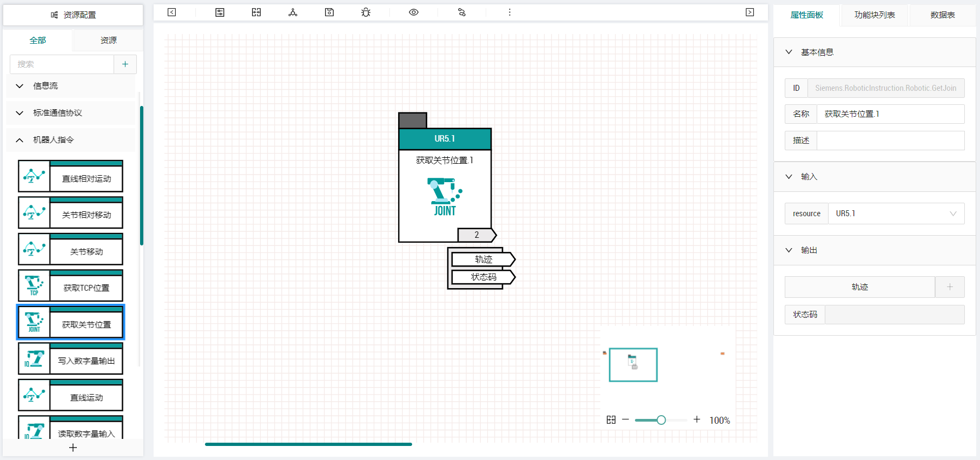Zoom in with the plus button
Screen dimensions: 980x460
(x=697, y=419)
